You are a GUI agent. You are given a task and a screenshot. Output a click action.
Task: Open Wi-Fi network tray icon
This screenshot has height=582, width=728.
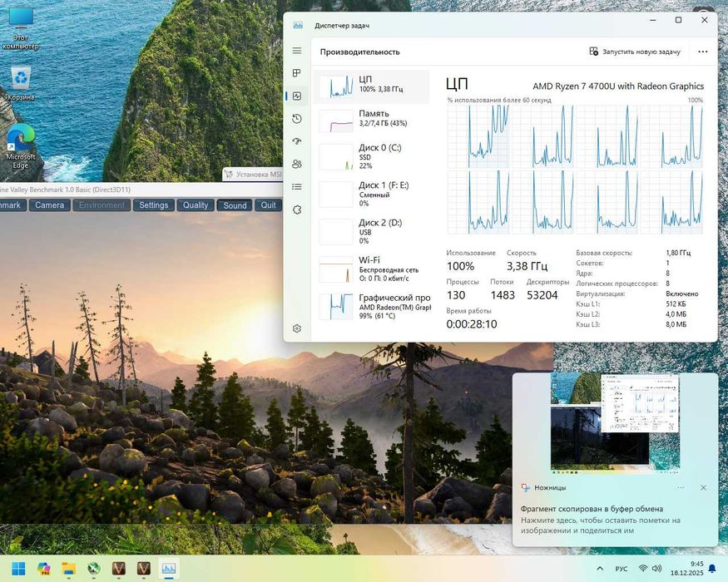pyautogui.click(x=643, y=569)
